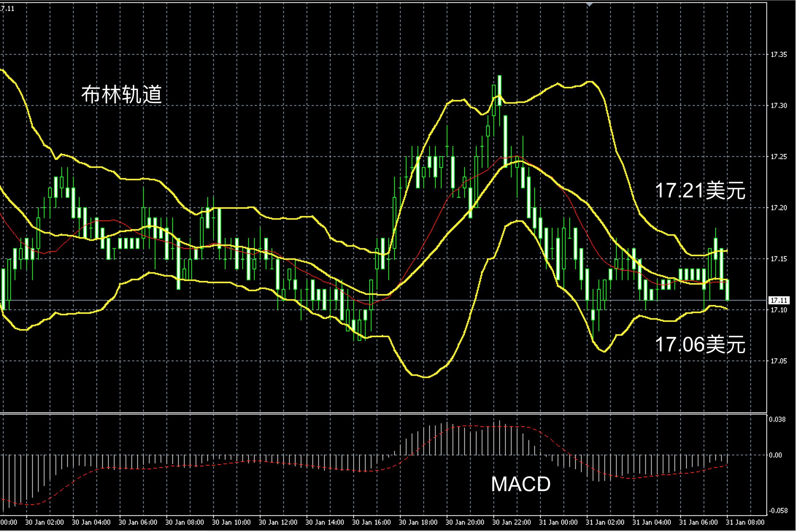The height and width of the screenshot is (532, 797).
Task: Click the 30 Jan 10:00 time label
Action: coord(231,523)
